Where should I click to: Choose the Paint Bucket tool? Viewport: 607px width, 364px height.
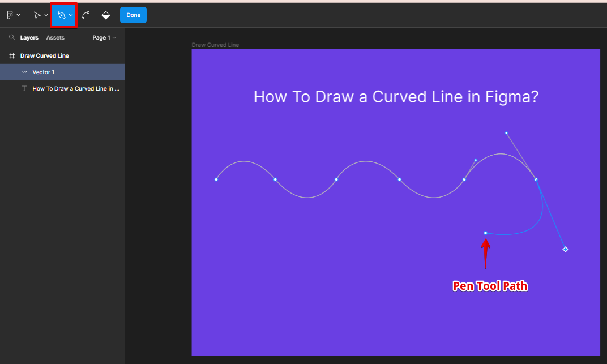coord(106,15)
